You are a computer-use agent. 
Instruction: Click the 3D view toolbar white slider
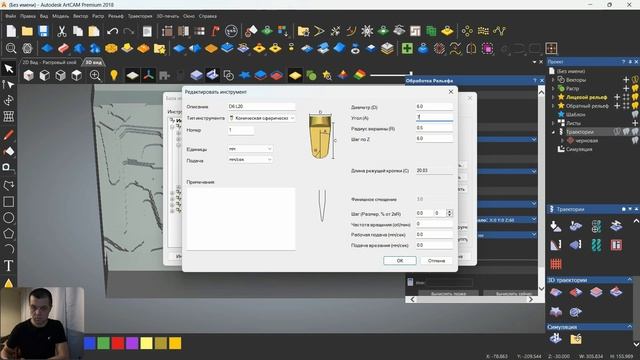(x=391, y=75)
